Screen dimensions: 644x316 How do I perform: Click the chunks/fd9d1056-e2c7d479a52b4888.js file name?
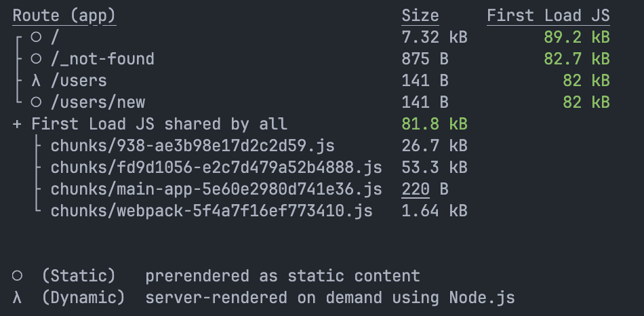coord(216,167)
